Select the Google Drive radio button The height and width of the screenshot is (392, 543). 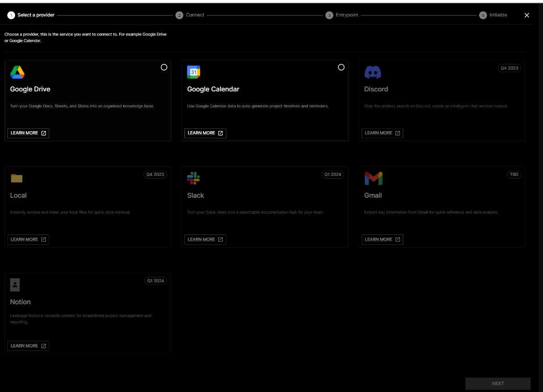(164, 67)
